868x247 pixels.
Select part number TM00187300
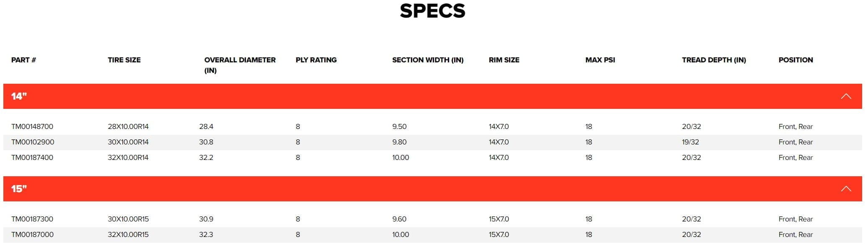32,219
